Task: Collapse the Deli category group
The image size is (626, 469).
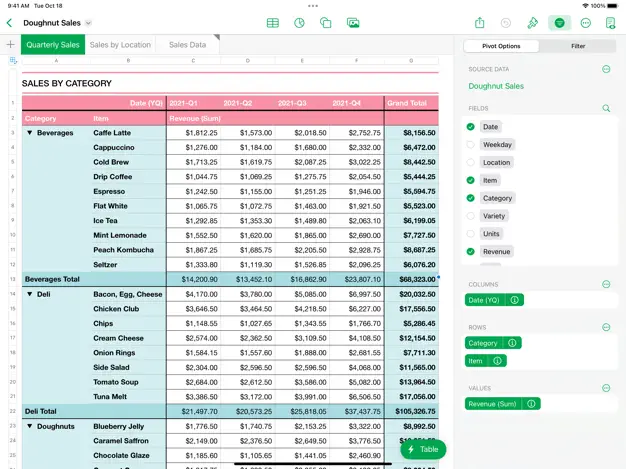Action: [29, 295]
